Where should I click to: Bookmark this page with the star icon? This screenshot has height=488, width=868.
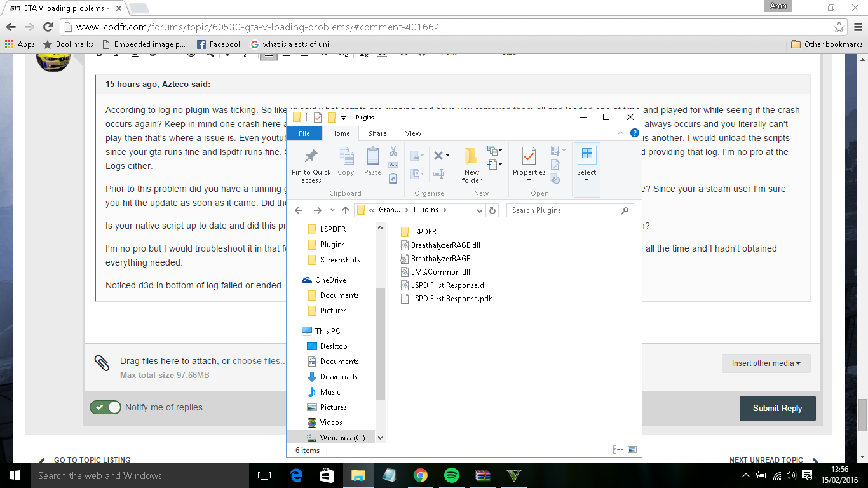click(x=839, y=27)
